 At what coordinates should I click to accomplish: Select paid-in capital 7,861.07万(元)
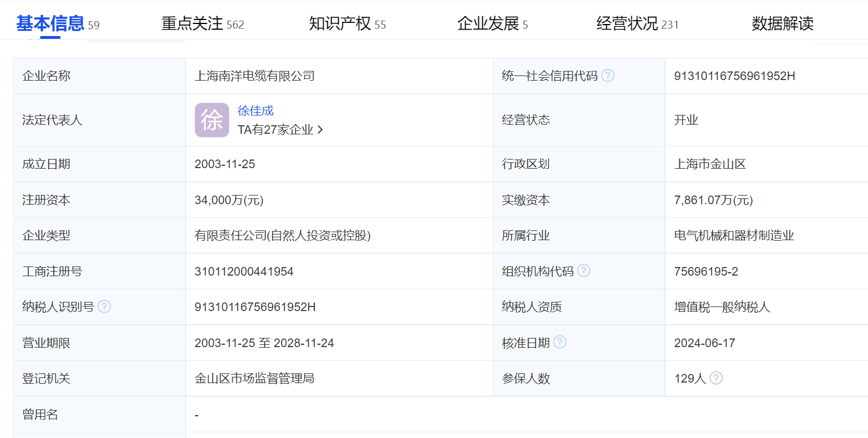click(714, 200)
